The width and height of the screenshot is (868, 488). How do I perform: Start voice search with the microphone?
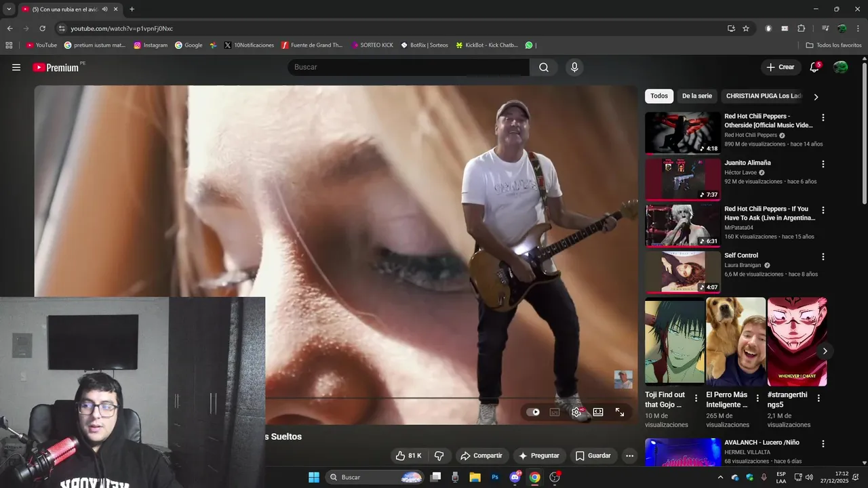click(574, 67)
